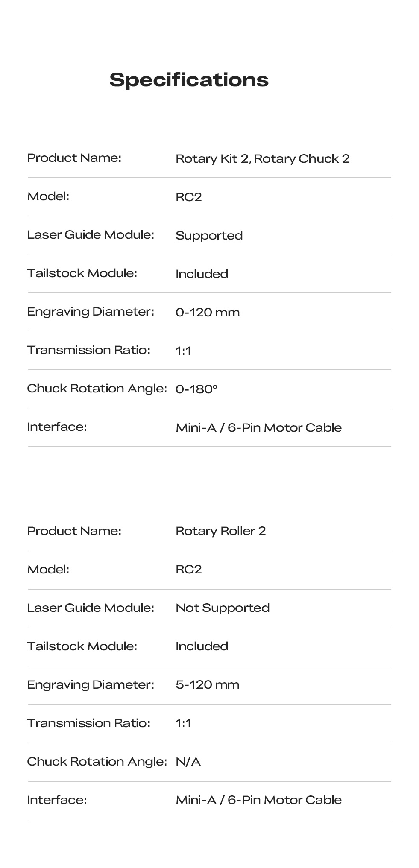419x868 pixels.
Task: Click the 0-180° chuck rotation value
Action: click(196, 389)
